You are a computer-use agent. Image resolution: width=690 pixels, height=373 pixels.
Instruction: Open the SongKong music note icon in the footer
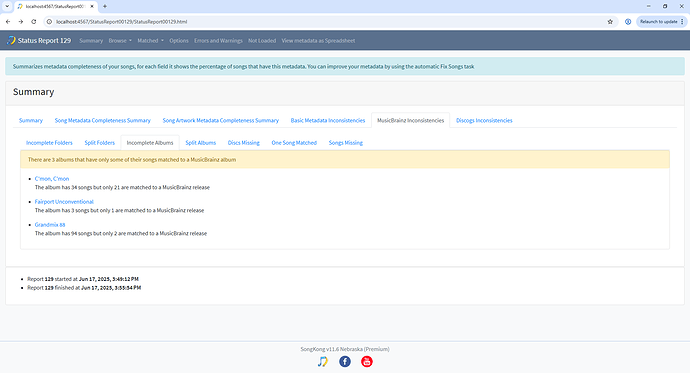click(x=323, y=362)
